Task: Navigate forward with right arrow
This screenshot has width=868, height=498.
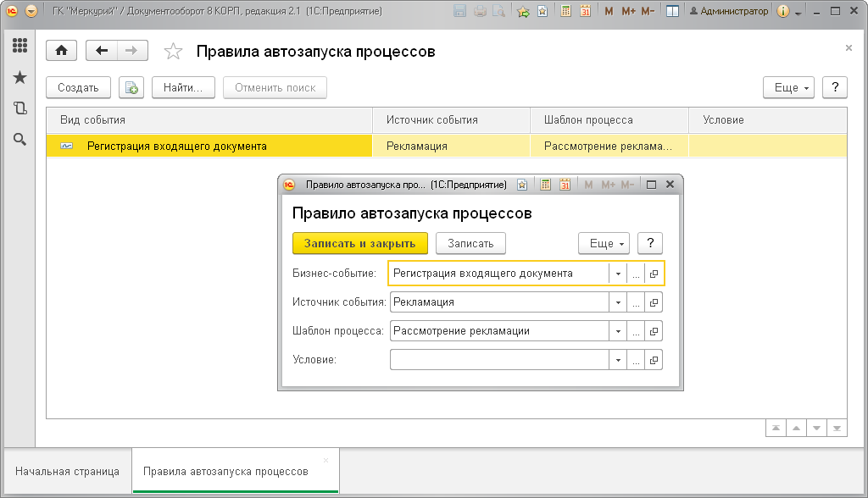Action: click(x=131, y=51)
